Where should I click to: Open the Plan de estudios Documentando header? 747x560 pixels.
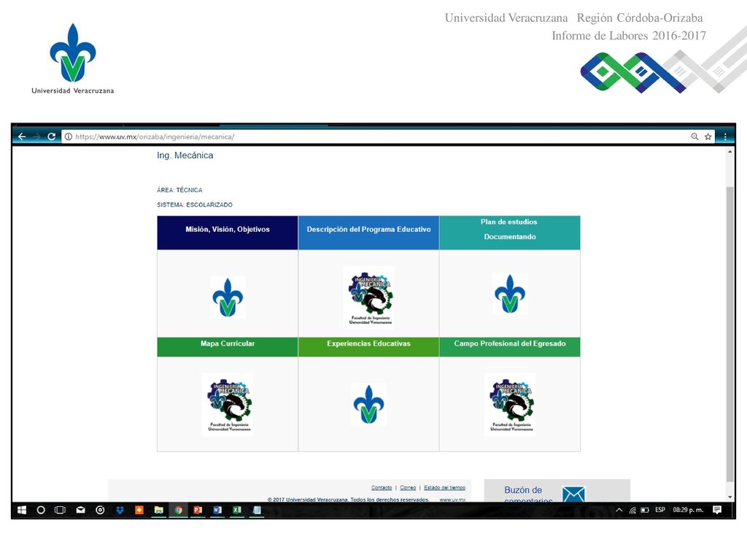510,233
